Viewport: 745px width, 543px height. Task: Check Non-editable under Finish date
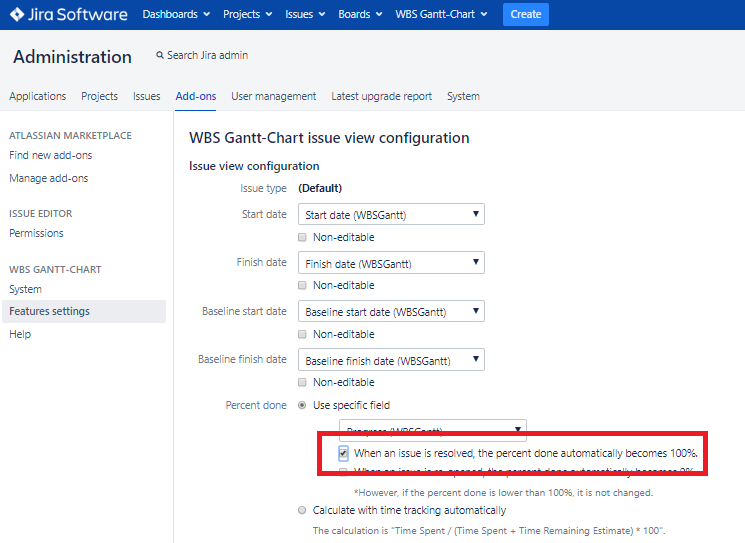(x=302, y=285)
